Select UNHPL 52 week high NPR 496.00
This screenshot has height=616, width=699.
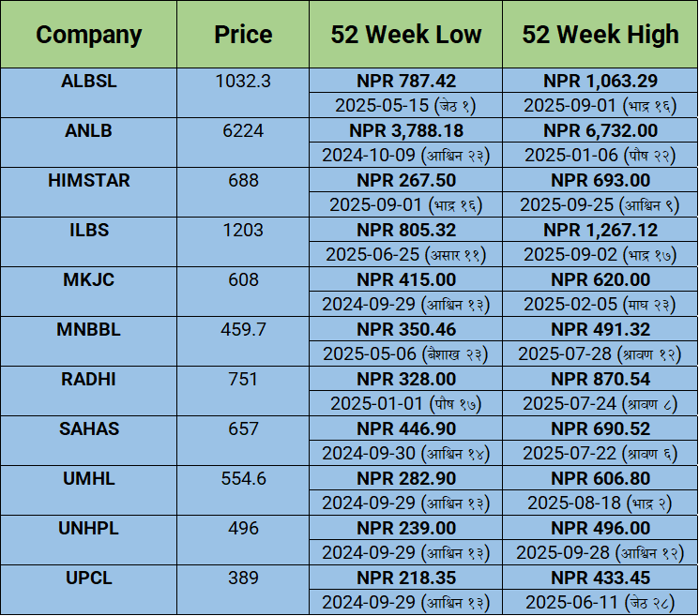pyautogui.click(x=600, y=528)
